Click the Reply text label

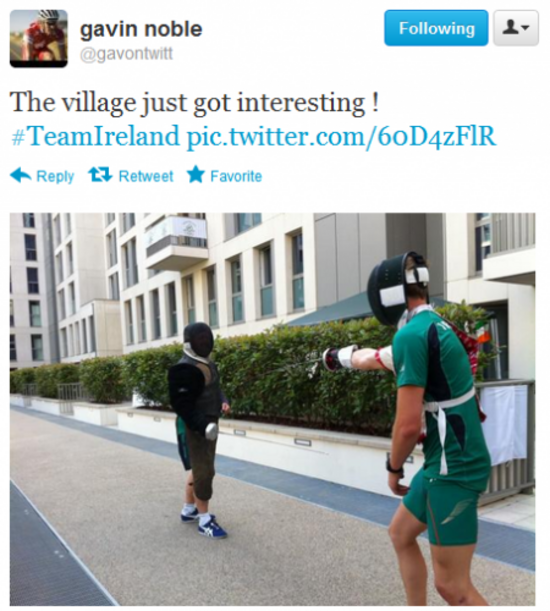pyautogui.click(x=55, y=177)
